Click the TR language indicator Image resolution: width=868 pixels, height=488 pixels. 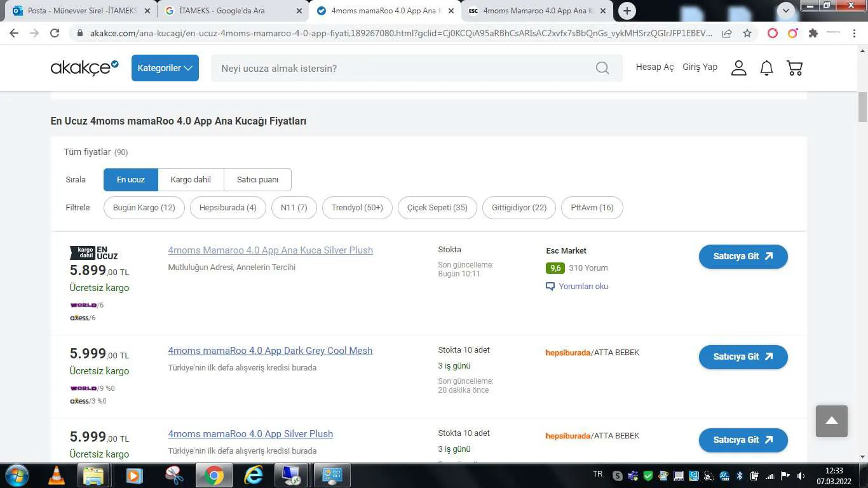click(x=597, y=474)
